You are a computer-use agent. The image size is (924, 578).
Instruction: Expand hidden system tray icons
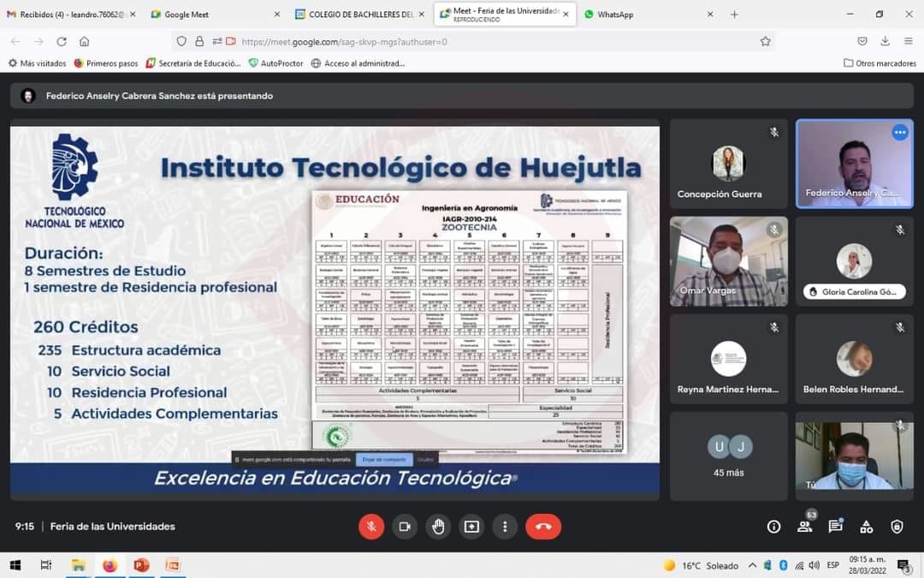752,565
